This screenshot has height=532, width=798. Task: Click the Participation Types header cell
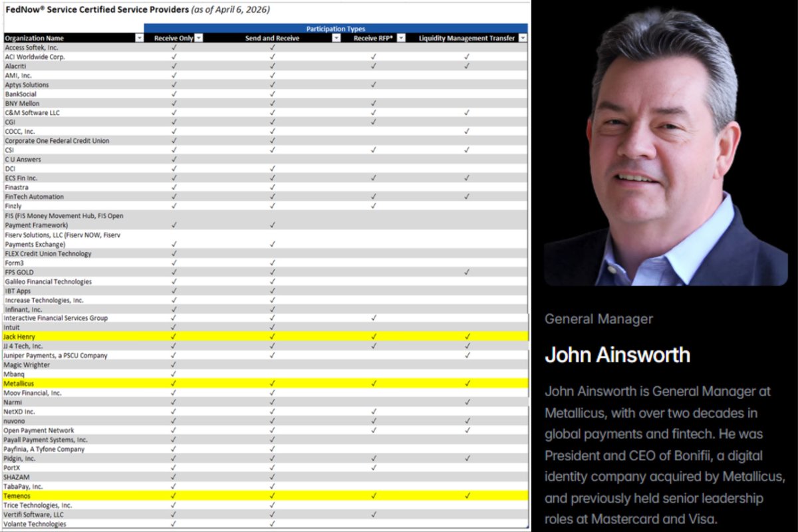pos(336,29)
